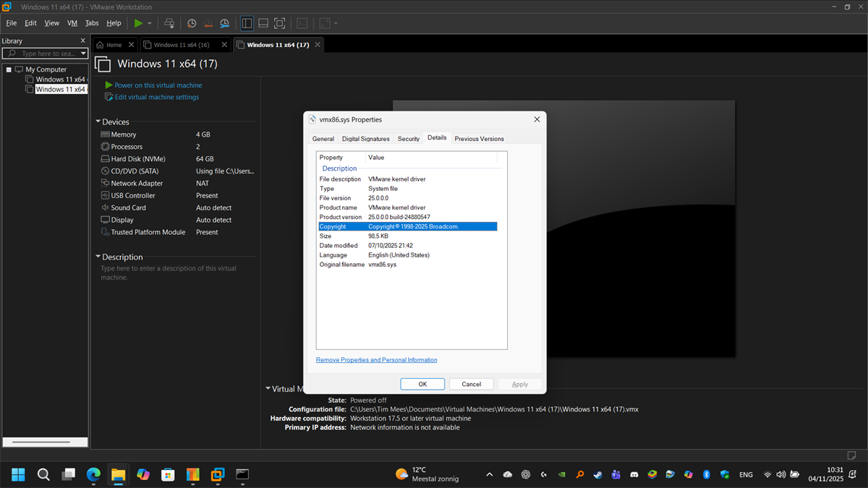868x488 pixels.
Task: Select the highlighted Windows 11 x64 library entry
Action: (x=61, y=90)
